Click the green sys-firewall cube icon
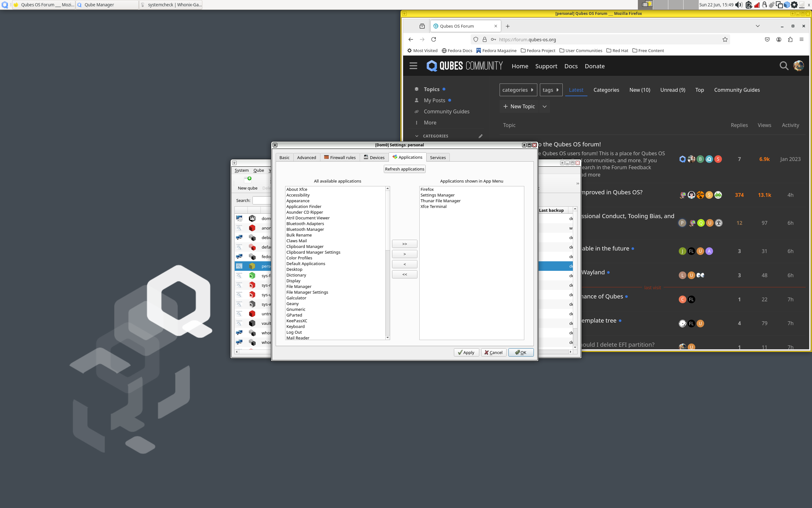 pyautogui.click(x=252, y=276)
